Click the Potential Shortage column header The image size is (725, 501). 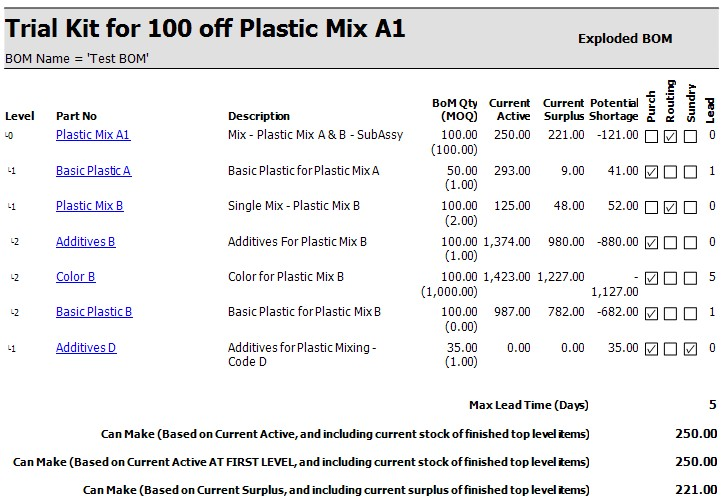[x=614, y=109]
